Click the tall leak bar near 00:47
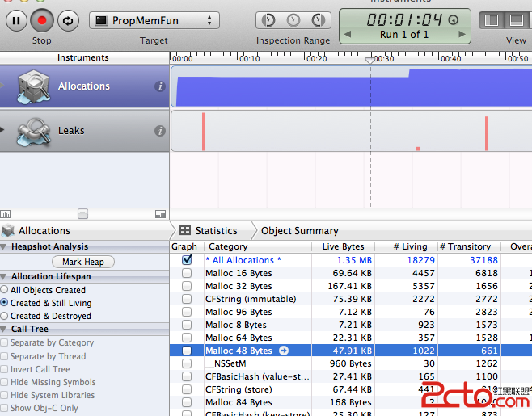Screen dimensions: 532x416 coord(487,133)
